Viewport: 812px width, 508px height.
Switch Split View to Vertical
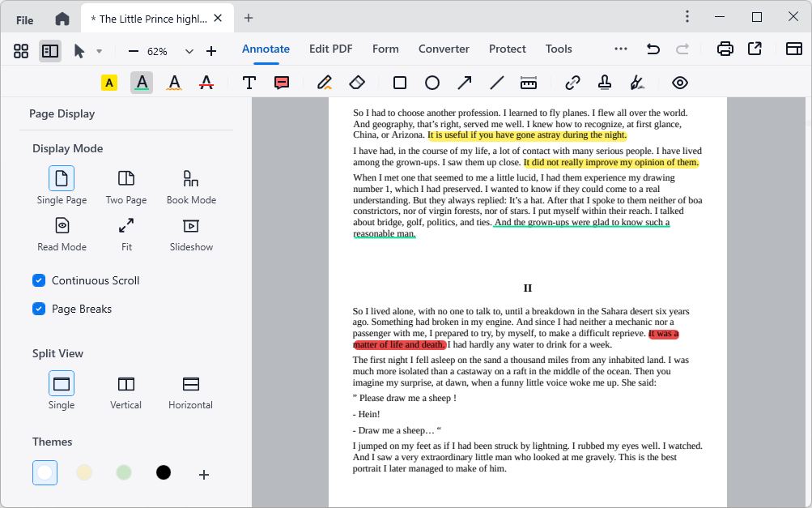[125, 387]
